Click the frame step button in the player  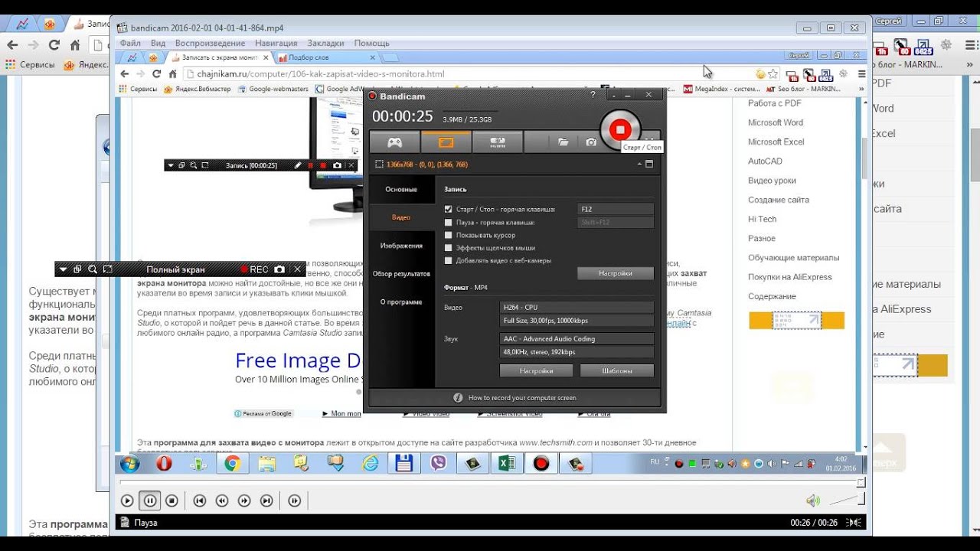tap(295, 500)
